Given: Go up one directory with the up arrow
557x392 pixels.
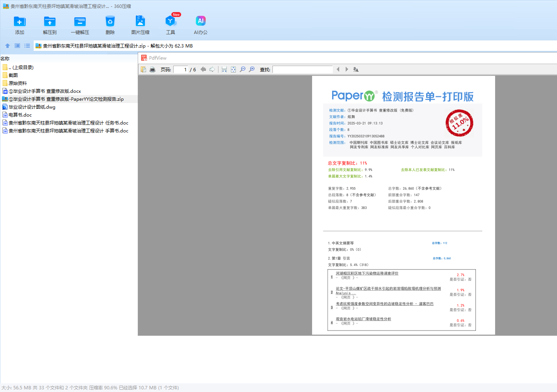Looking at the screenshot, I should 8,46.
